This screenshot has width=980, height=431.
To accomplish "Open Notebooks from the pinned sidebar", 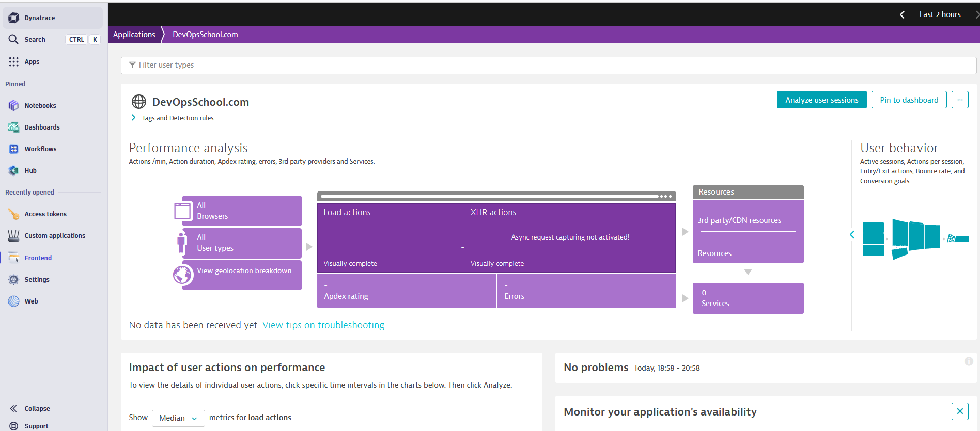I will coord(40,105).
